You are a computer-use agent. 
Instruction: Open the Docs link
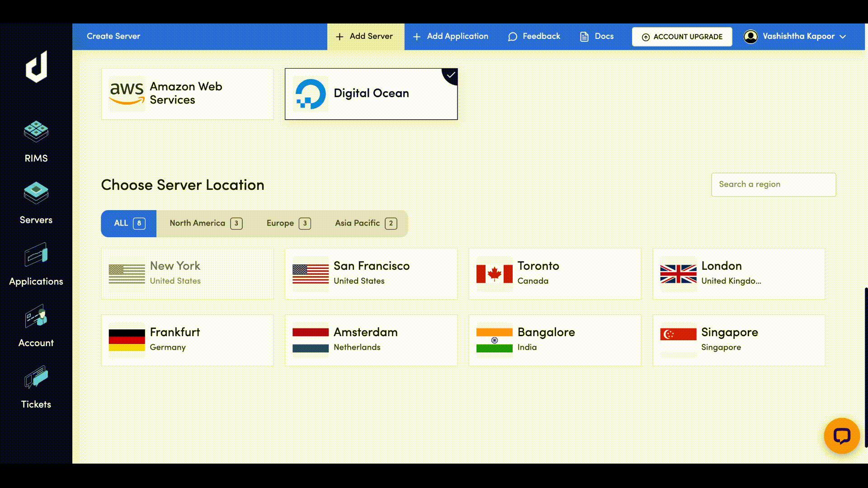pos(597,37)
